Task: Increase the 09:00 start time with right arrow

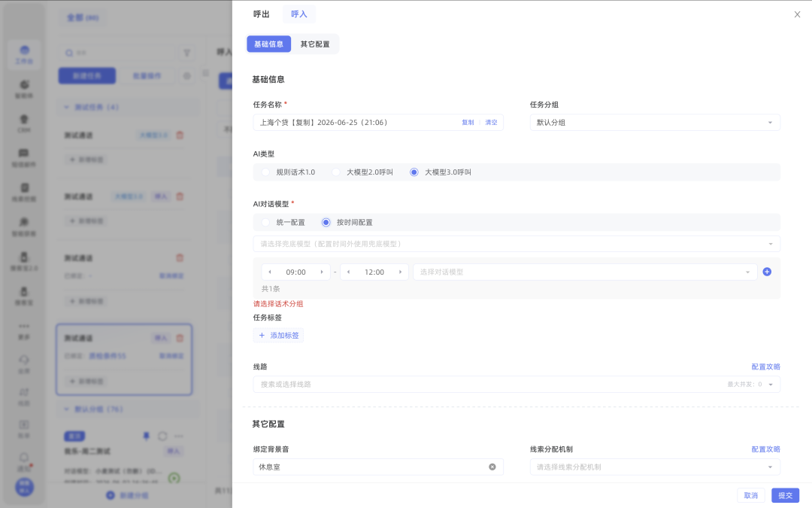Action: click(x=322, y=272)
